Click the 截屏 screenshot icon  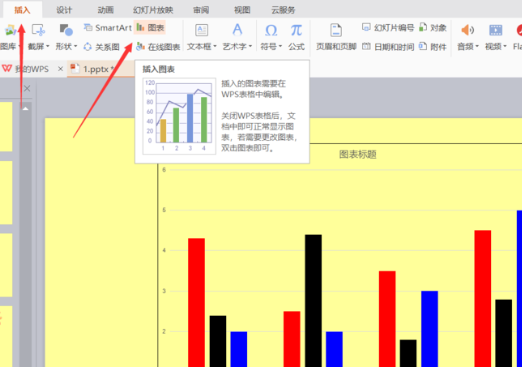click(38, 30)
